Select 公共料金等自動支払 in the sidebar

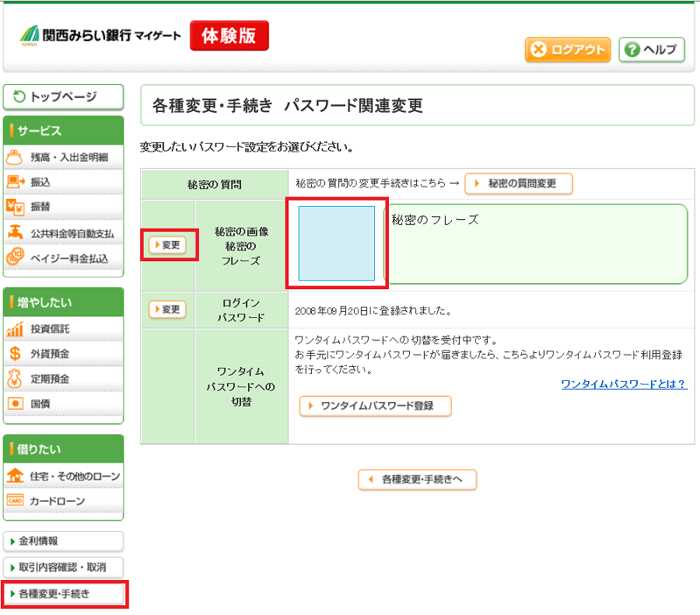64,232
